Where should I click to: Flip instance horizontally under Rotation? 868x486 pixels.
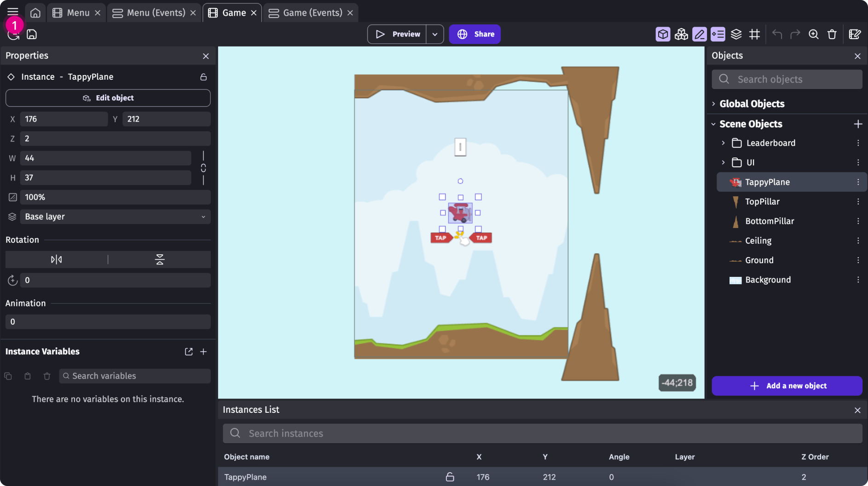tap(56, 260)
